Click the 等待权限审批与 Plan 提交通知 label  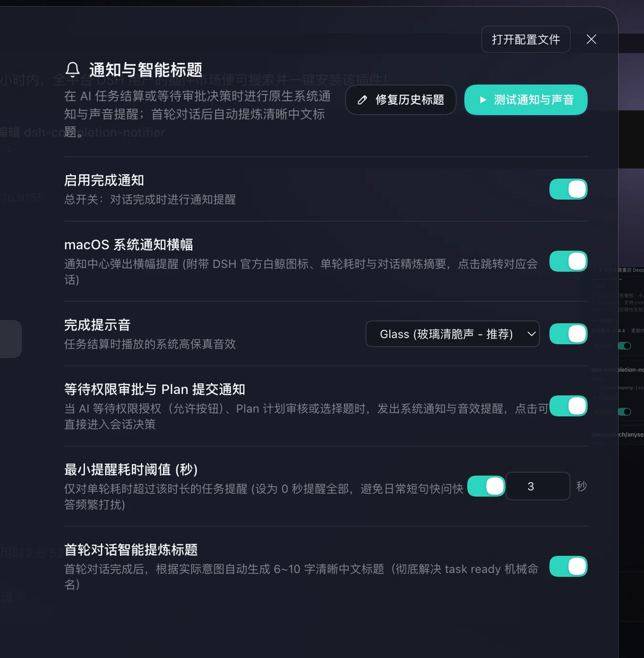point(155,389)
